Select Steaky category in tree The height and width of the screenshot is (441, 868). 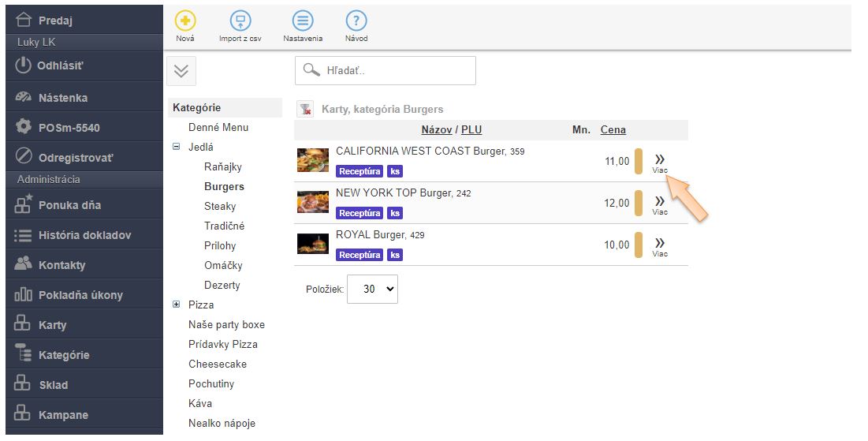click(x=220, y=206)
